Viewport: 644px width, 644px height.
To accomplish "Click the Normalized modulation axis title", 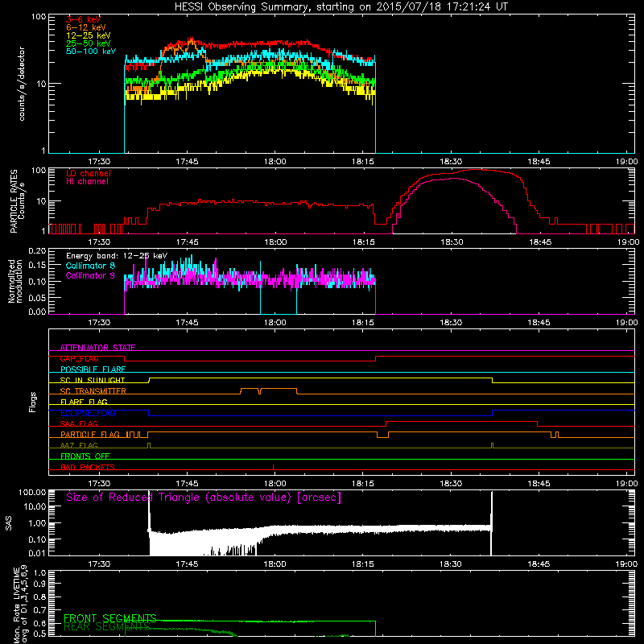I will [15, 281].
